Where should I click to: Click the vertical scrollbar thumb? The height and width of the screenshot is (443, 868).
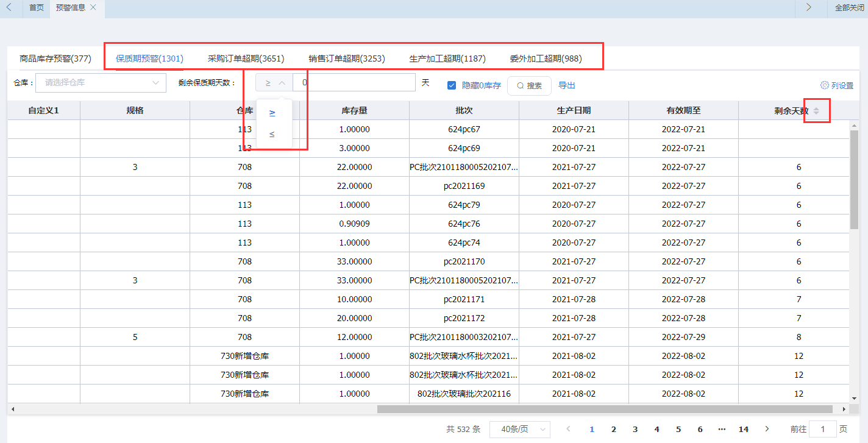854,180
